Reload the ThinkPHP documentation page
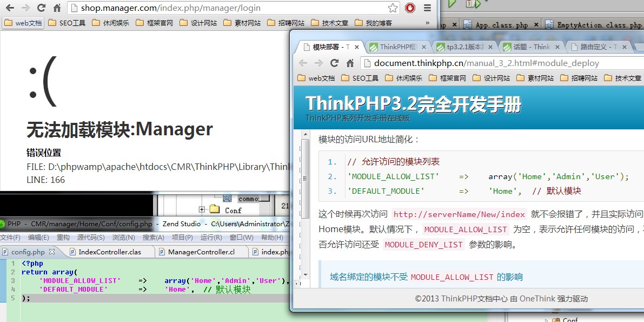This screenshot has width=644, height=322. pos(334,63)
